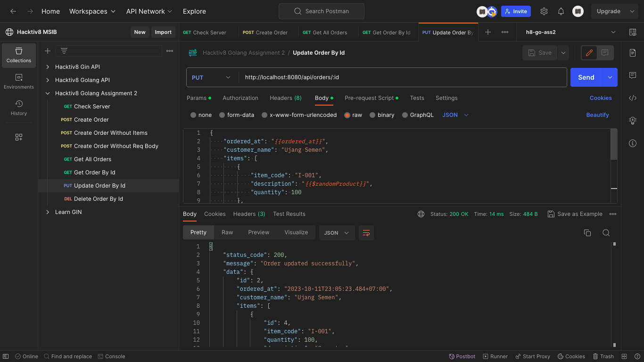
Task: Select the raw body type radio
Action: (x=347, y=115)
